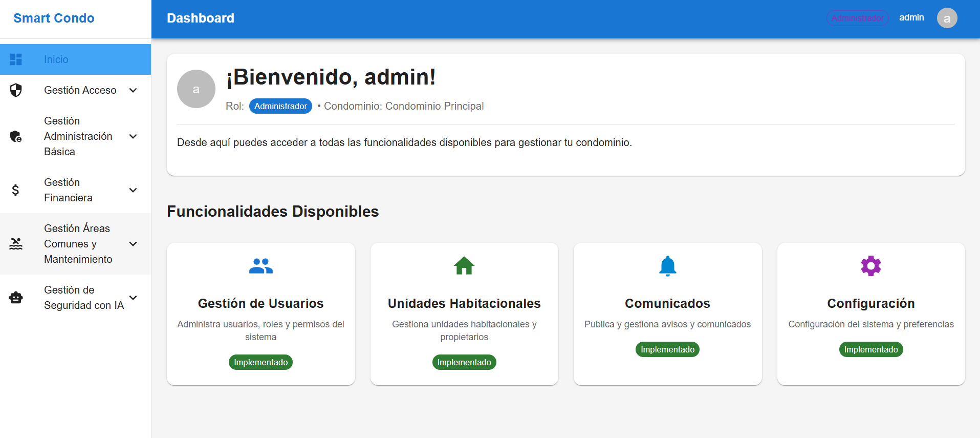
Task: Click the purple gear Configuración icon
Action: (870, 266)
